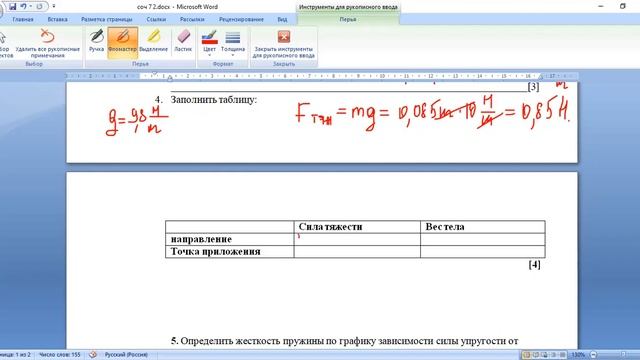The image size is (640, 360).
Task: Click the horizontal ruler
Action: (322, 76)
